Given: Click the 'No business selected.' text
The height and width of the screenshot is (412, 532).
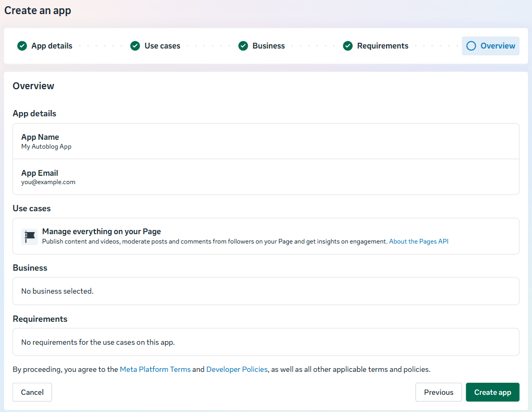Looking at the screenshot, I should click(x=57, y=291).
